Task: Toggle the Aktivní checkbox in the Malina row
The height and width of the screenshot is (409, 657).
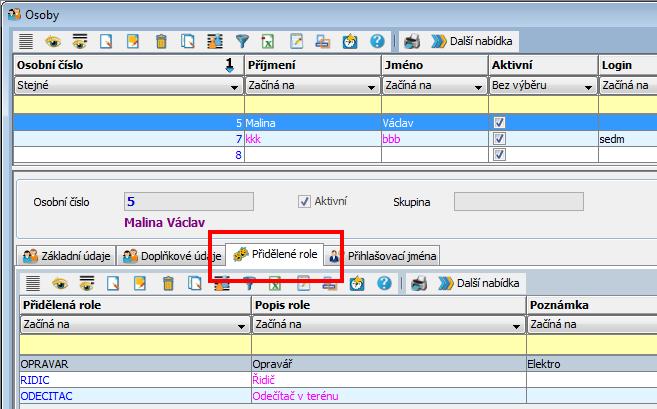Action: pyautogui.click(x=500, y=123)
